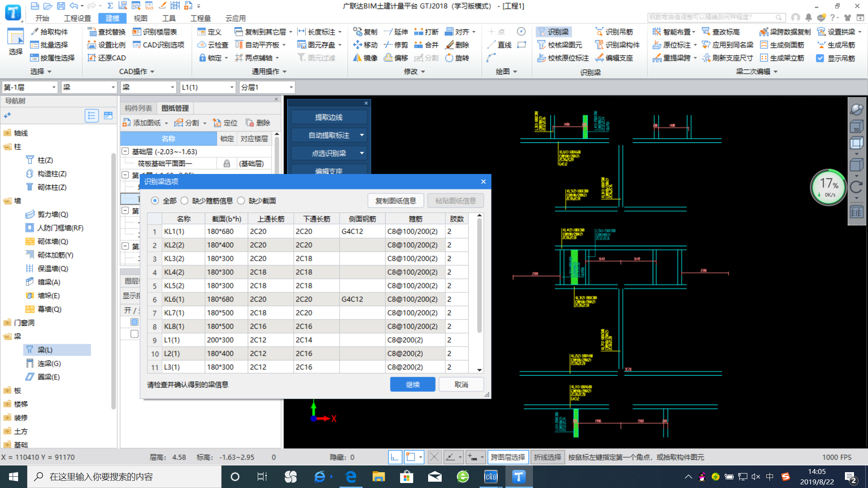Switch to the 工程量 ribbon tab
This screenshot has width=868, height=488.
pyautogui.click(x=200, y=18)
